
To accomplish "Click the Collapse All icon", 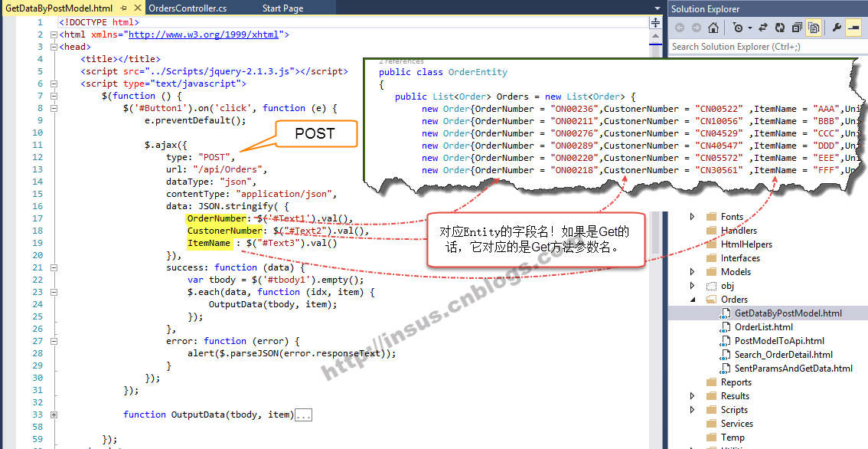I will click(797, 28).
